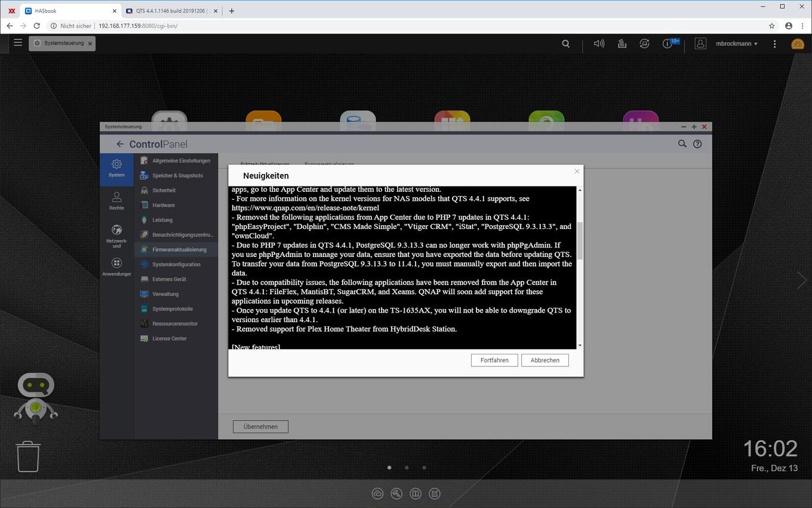Open the volume control speaker icon
812x508 pixels.
pos(599,44)
